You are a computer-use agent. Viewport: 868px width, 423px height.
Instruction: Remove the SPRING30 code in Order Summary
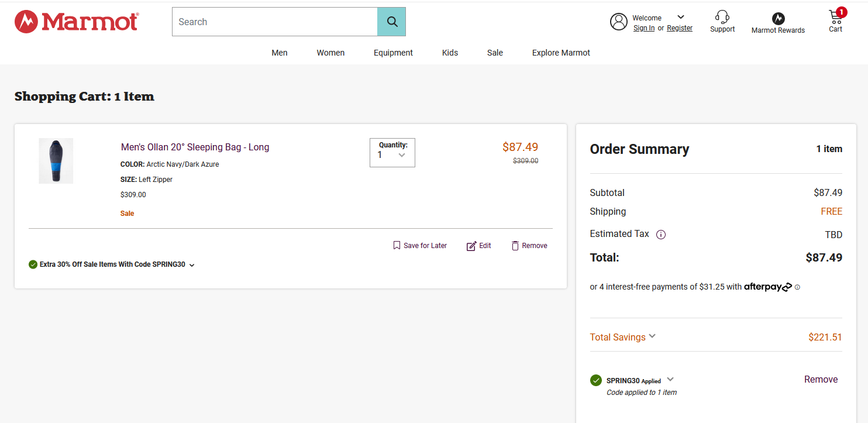pyautogui.click(x=821, y=379)
